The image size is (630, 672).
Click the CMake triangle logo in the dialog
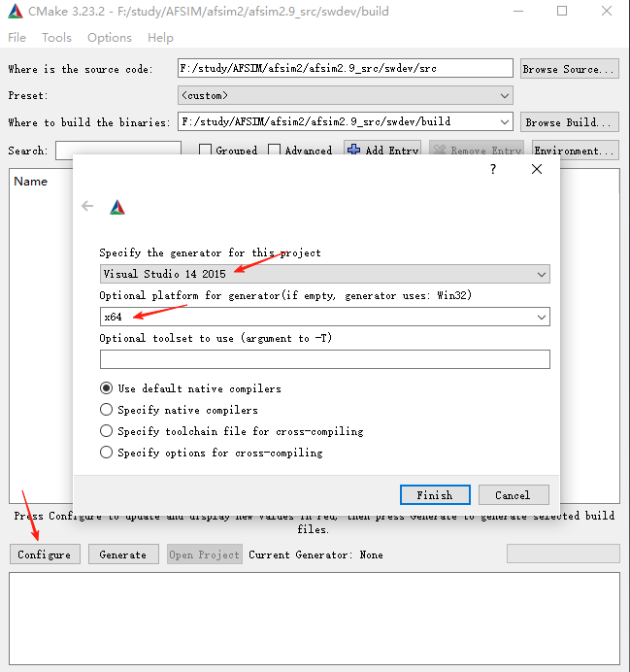pyautogui.click(x=117, y=208)
